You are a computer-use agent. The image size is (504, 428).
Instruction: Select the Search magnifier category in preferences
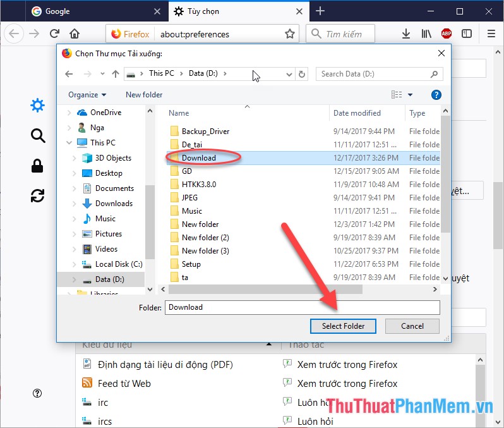tap(38, 135)
